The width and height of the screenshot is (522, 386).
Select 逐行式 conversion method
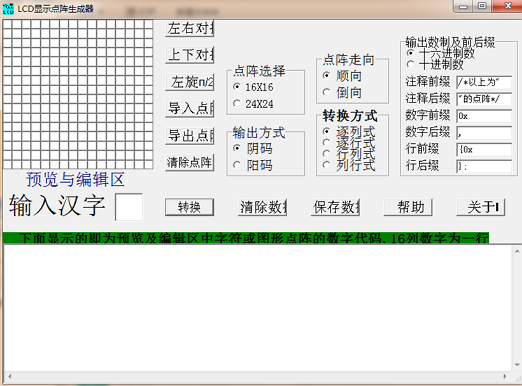(x=349, y=143)
